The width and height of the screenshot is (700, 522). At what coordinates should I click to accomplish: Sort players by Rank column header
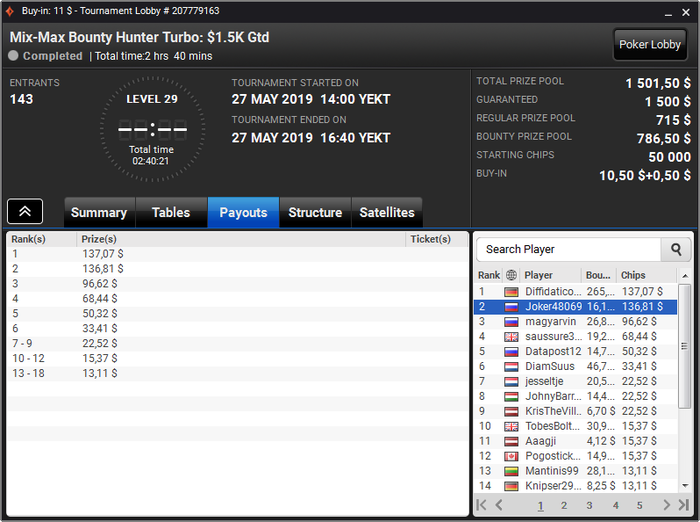[x=489, y=275]
